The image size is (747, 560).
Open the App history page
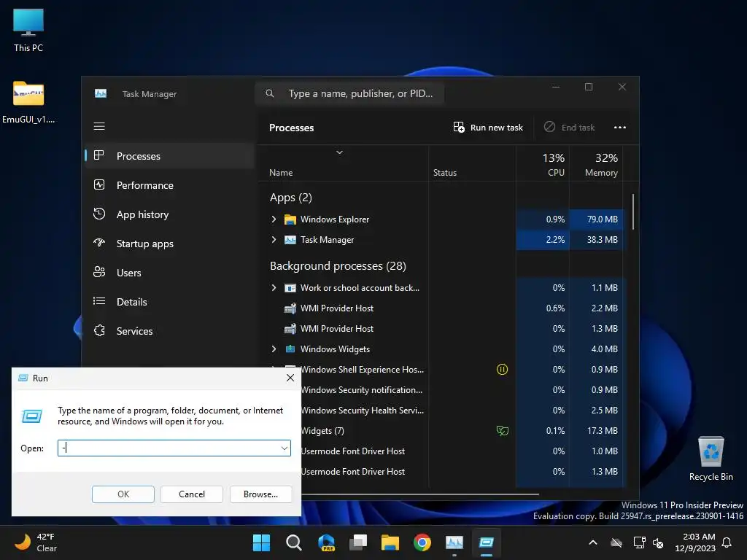point(169,214)
